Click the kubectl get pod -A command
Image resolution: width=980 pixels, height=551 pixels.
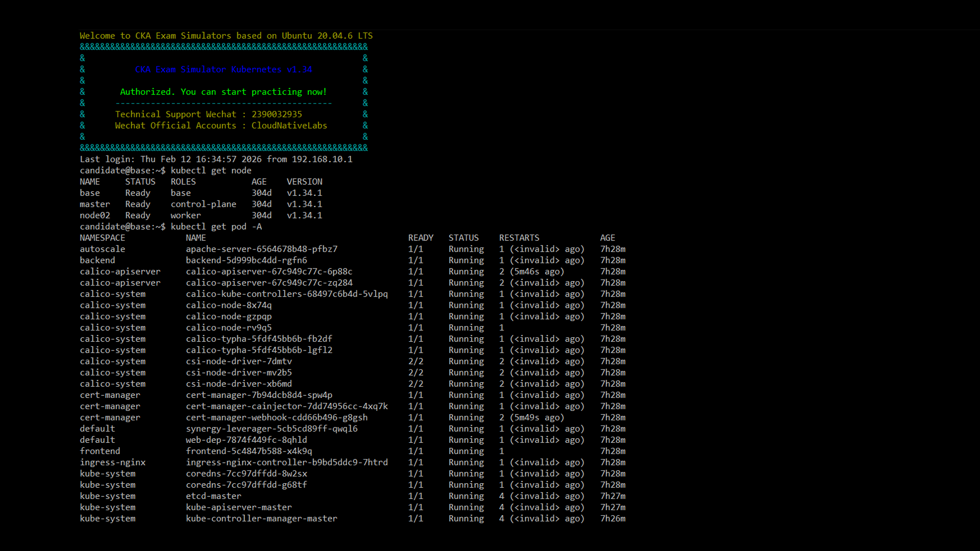click(216, 227)
